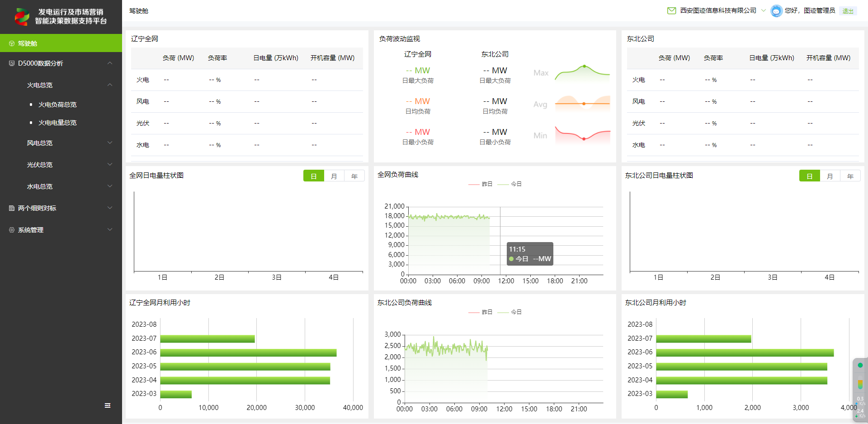Expand the 风电总览 chevron
The height and width of the screenshot is (424, 868).
(x=110, y=143)
